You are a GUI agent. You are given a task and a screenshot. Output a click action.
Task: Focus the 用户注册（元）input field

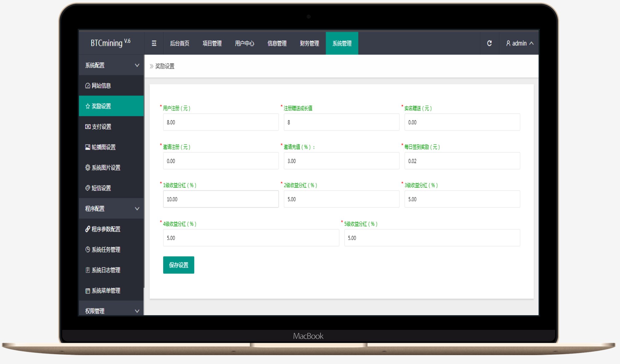click(x=221, y=122)
